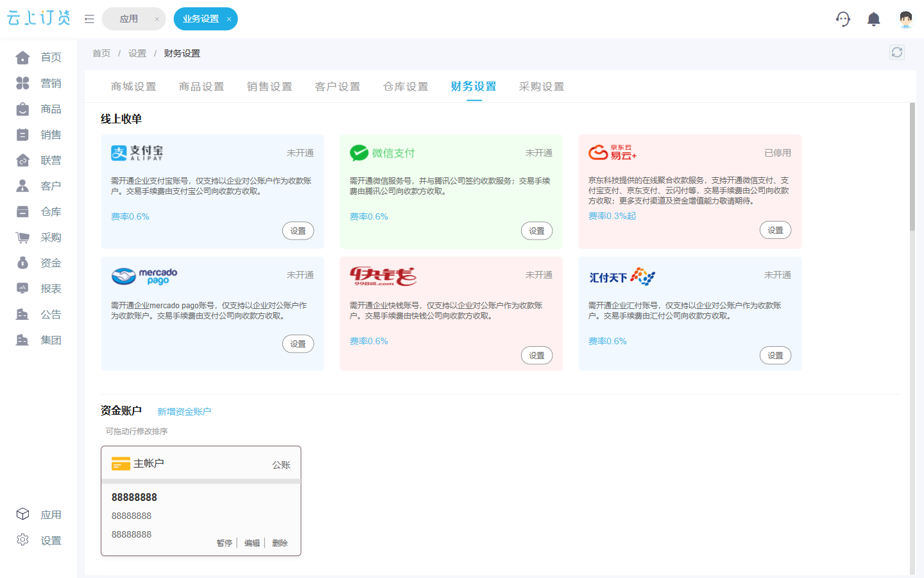Switch to the 客户设置 tab
924x578 pixels.
tap(338, 87)
